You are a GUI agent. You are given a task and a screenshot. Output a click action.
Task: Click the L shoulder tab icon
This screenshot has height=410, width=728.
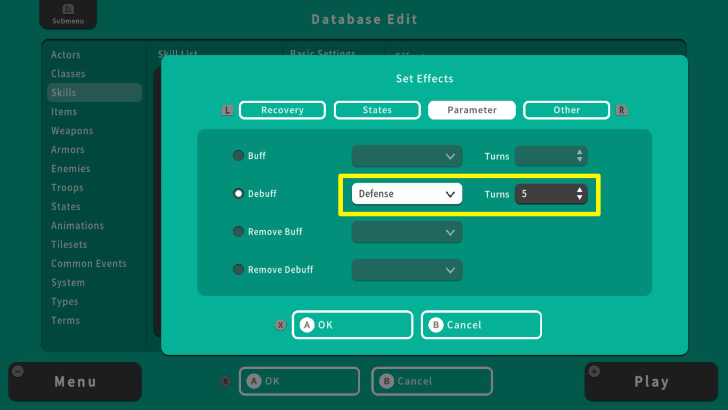pos(227,111)
